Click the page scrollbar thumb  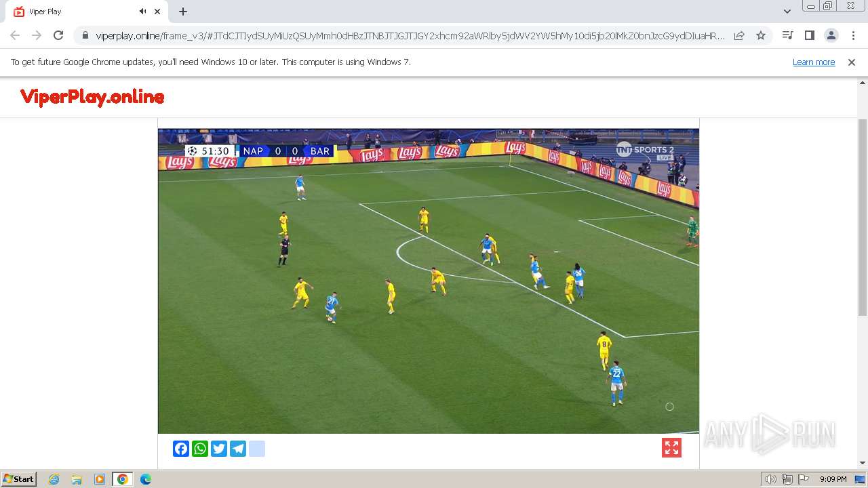click(x=863, y=217)
